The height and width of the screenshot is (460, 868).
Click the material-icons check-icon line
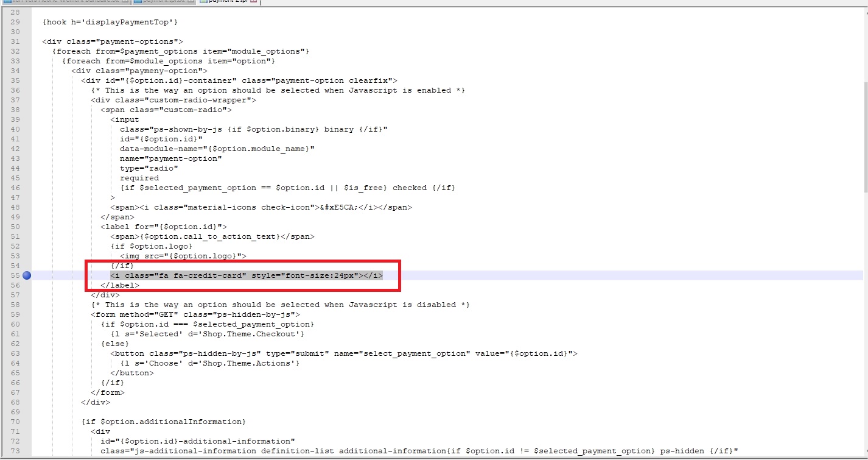[x=261, y=207]
